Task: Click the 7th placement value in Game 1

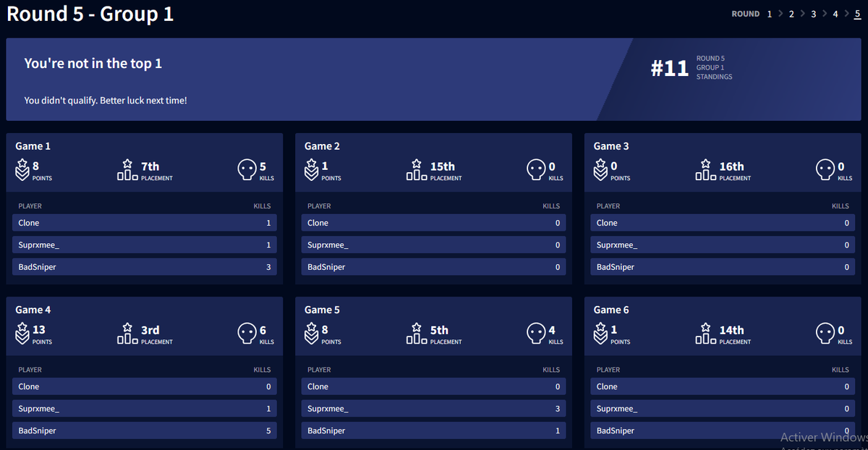Action: [x=150, y=166]
